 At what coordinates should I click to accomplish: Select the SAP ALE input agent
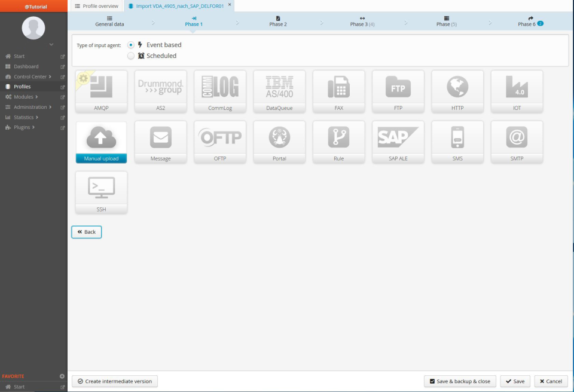[x=398, y=142]
